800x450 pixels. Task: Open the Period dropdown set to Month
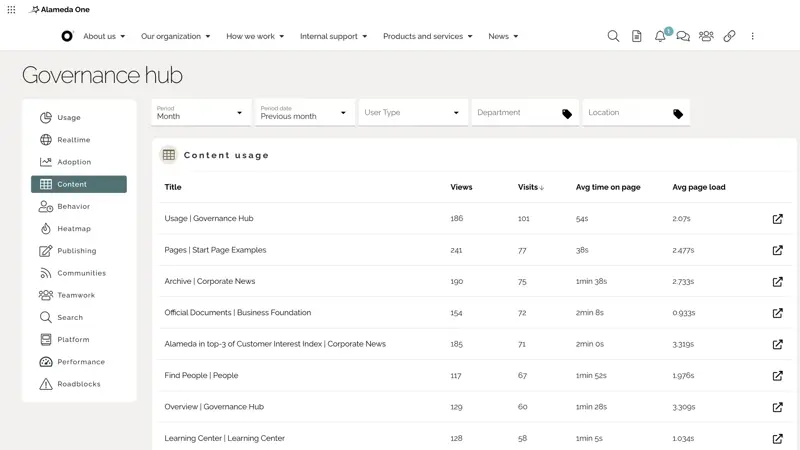[x=202, y=113]
